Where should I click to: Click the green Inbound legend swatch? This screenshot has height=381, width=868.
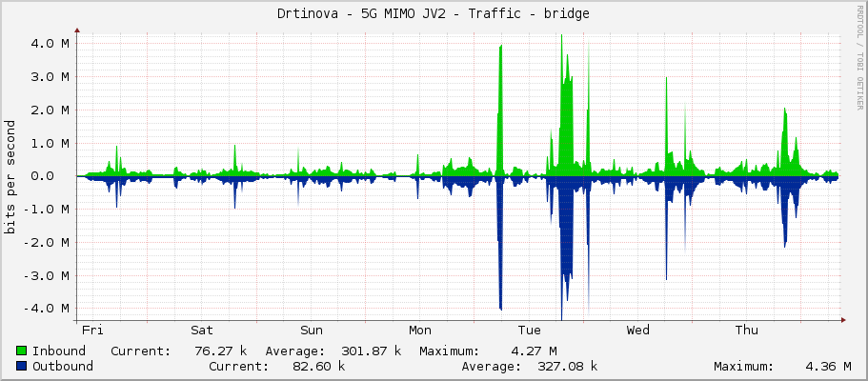[22, 351]
